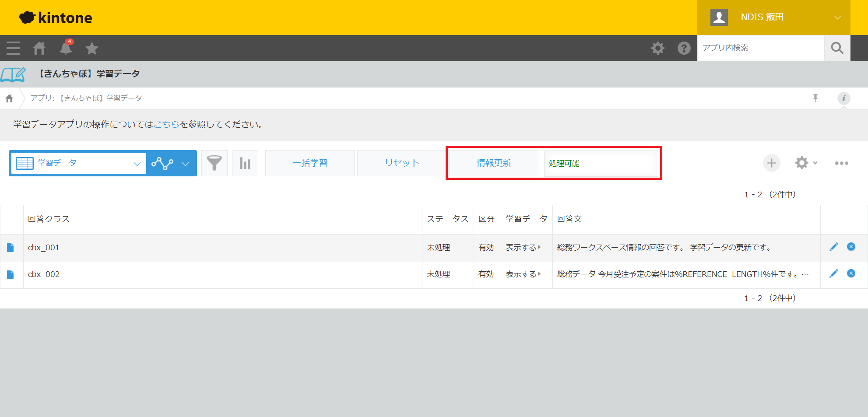The width and height of the screenshot is (868, 417).
Task: Click the filter funnel icon
Action: point(214,163)
